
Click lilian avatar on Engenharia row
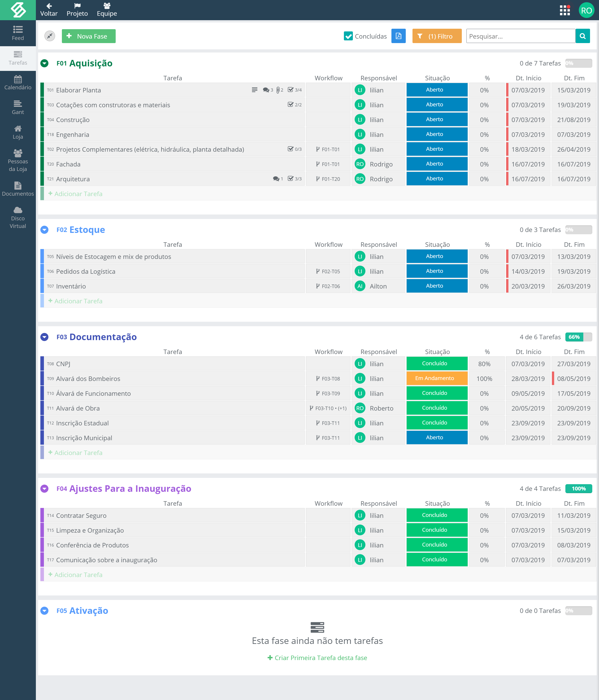pyautogui.click(x=360, y=134)
